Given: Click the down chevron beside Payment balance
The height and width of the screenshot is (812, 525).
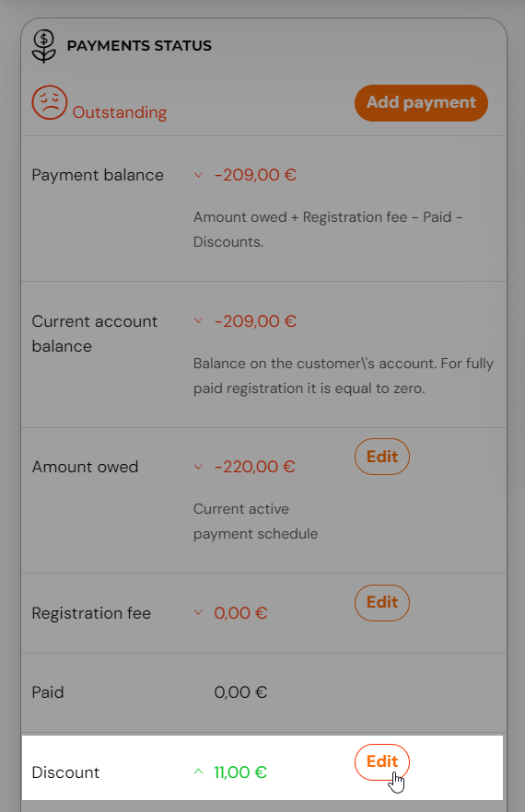Looking at the screenshot, I should click(x=198, y=175).
